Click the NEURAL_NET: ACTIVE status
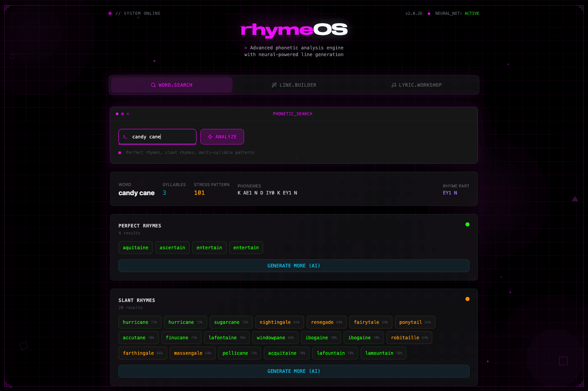The height and width of the screenshot is (391, 588). (x=457, y=13)
